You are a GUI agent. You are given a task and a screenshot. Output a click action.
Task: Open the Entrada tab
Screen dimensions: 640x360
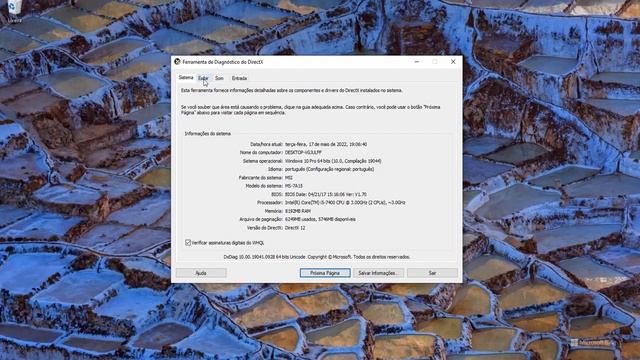click(239, 78)
